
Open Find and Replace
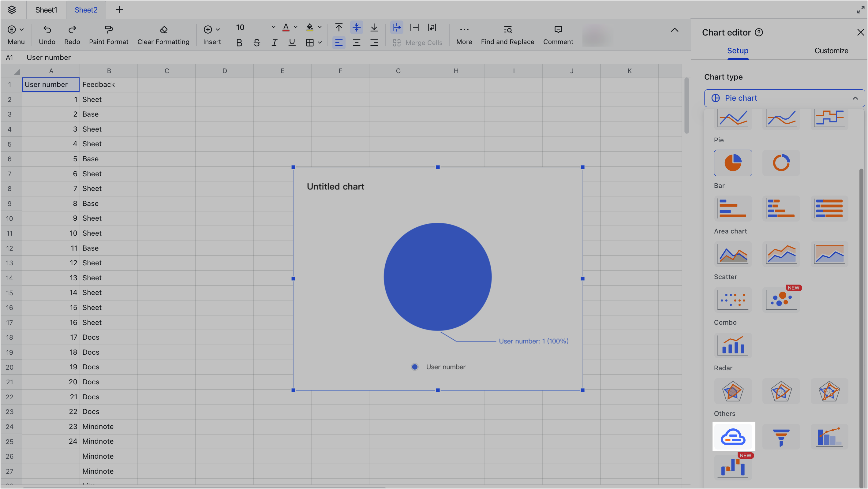pos(507,34)
